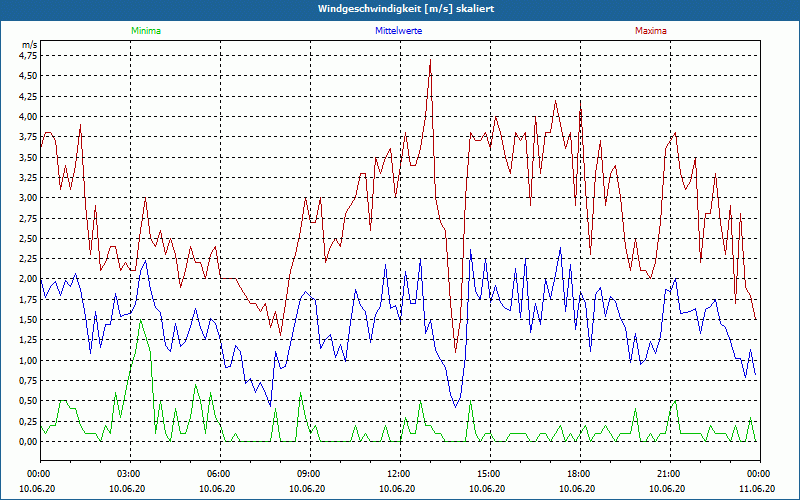This screenshot has height=500, width=800.
Task: Select the blue 'Mittelwerte' legend label
Action: 398,31
